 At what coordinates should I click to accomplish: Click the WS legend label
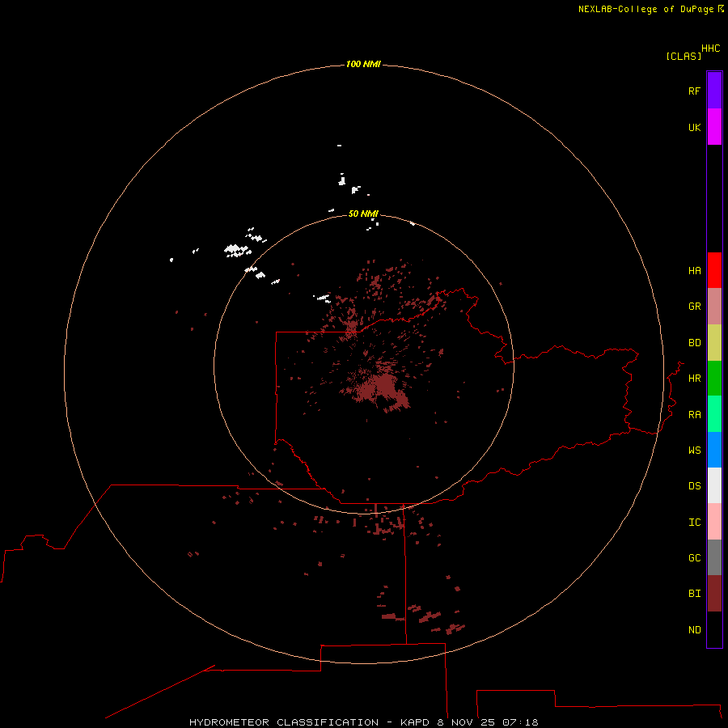coord(694,450)
